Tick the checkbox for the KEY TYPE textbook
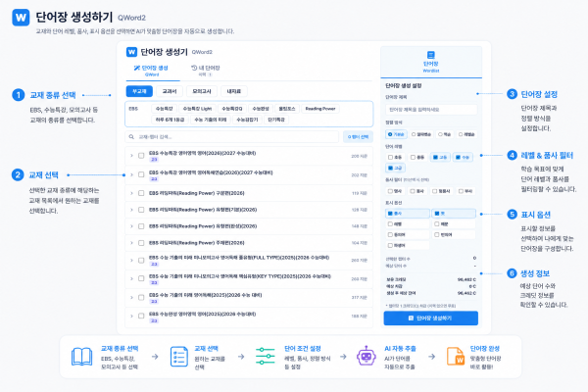Image resolution: width=588 pixels, height=392 pixels. pyautogui.click(x=141, y=278)
